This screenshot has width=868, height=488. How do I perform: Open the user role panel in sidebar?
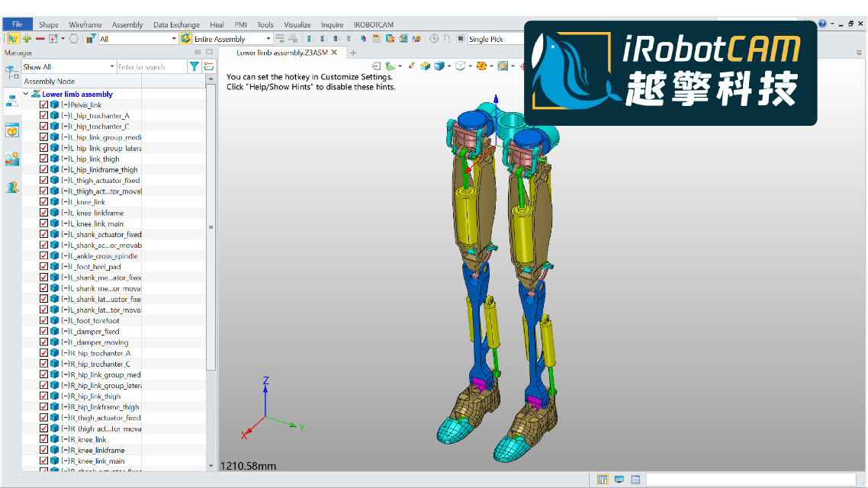pos(12,187)
